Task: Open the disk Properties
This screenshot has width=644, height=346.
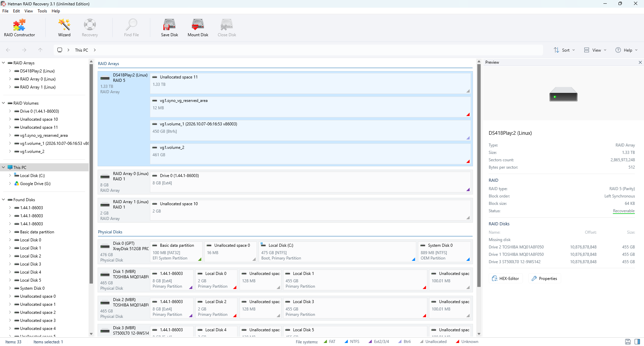Action: [x=544, y=279]
